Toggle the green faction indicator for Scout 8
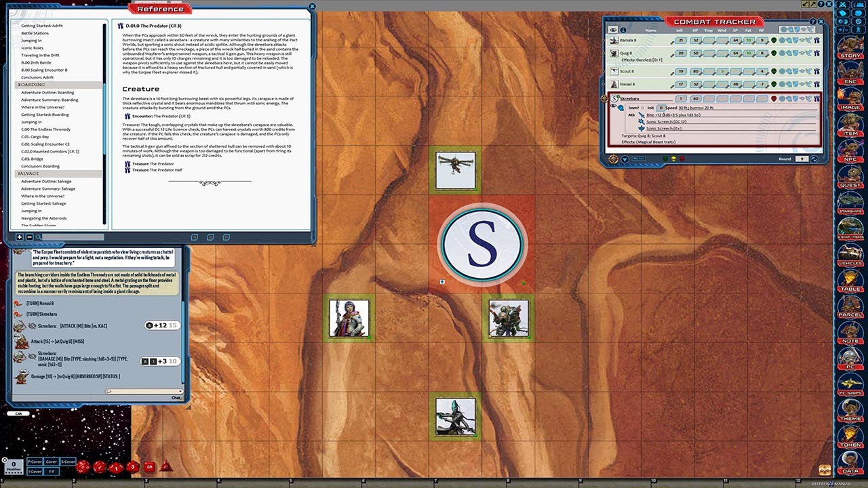The image size is (868, 488). pyautogui.click(x=773, y=71)
